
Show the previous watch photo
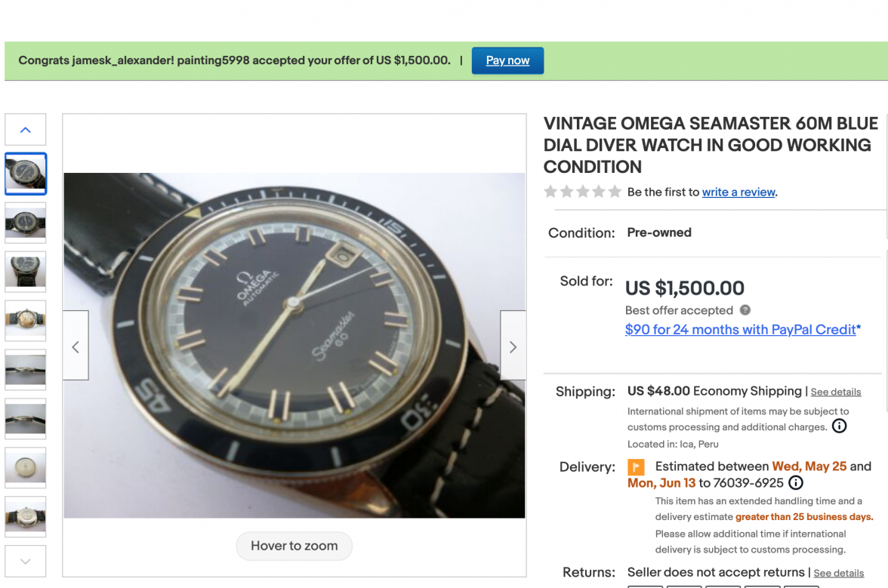click(76, 346)
